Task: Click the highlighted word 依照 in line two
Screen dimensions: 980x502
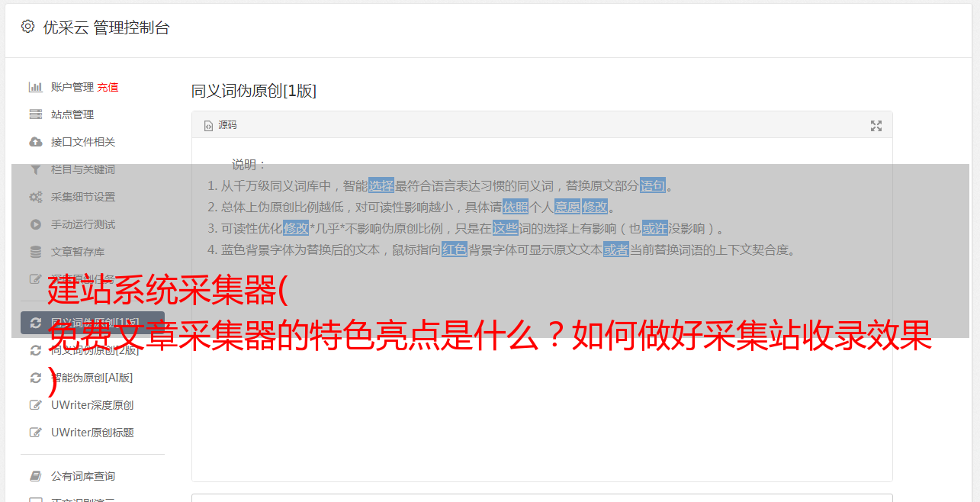Action: (516, 207)
